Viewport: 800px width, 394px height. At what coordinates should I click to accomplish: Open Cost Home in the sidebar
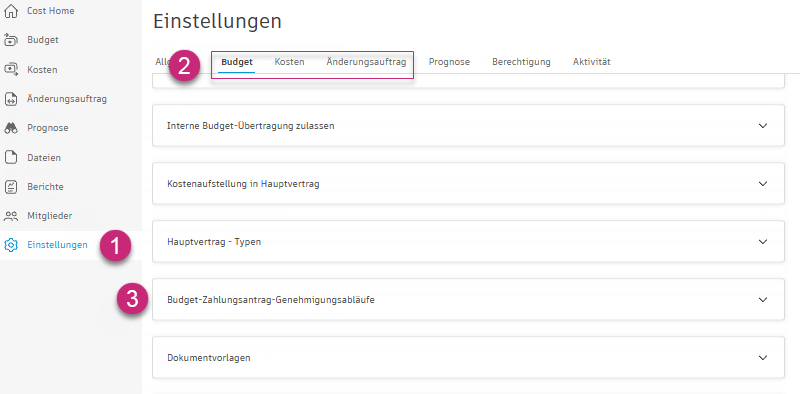pos(51,11)
